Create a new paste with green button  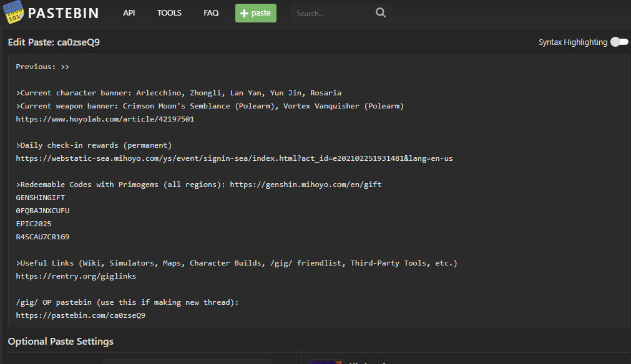coord(255,13)
